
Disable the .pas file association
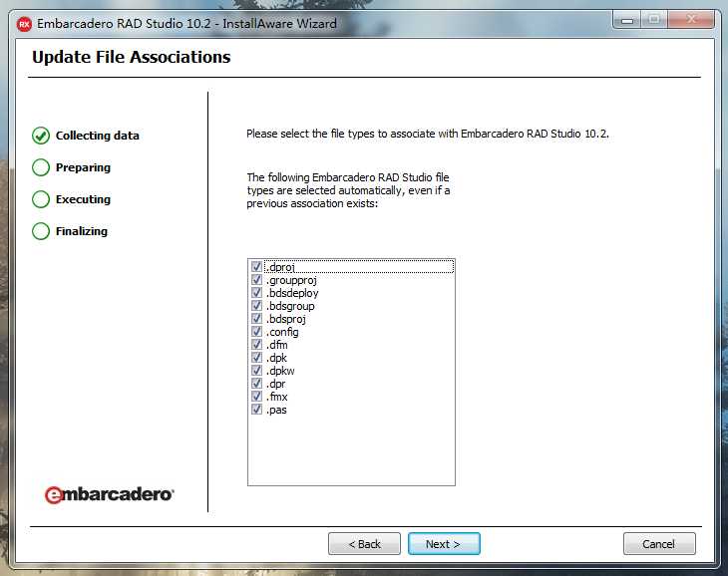point(256,410)
